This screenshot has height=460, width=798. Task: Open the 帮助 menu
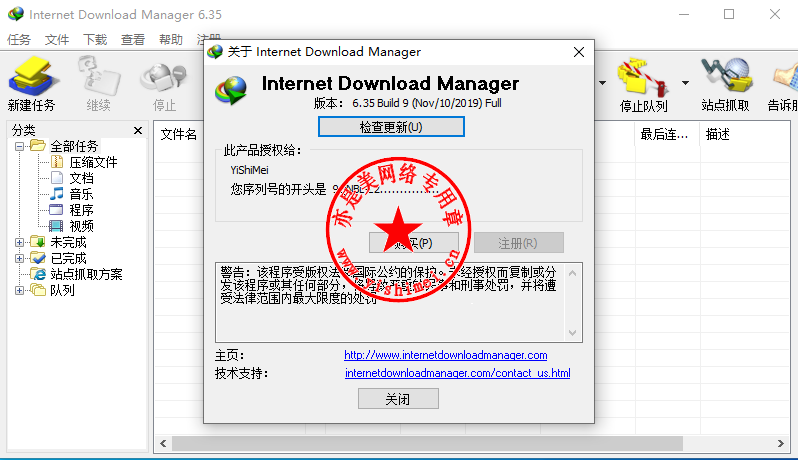170,40
